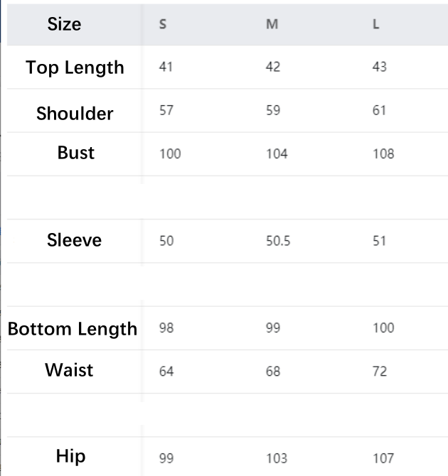Select the S size column header
Viewport: 448px width, 476px height.
(x=163, y=24)
